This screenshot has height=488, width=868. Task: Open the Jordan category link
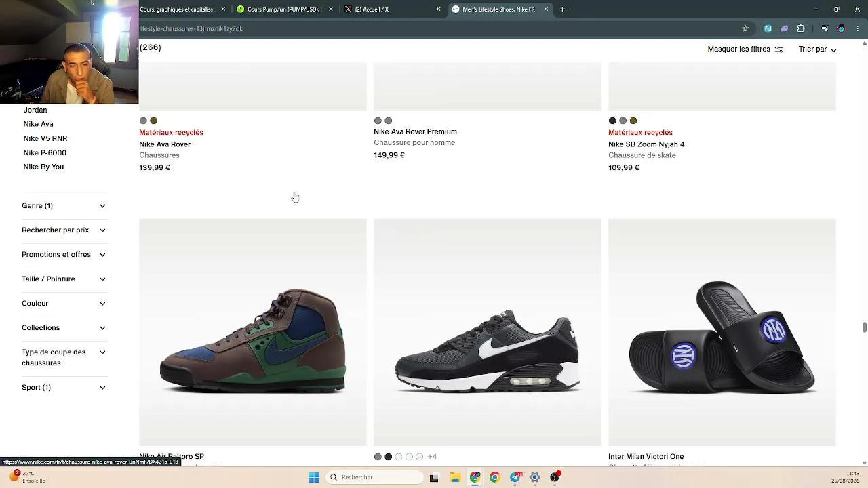coord(35,110)
